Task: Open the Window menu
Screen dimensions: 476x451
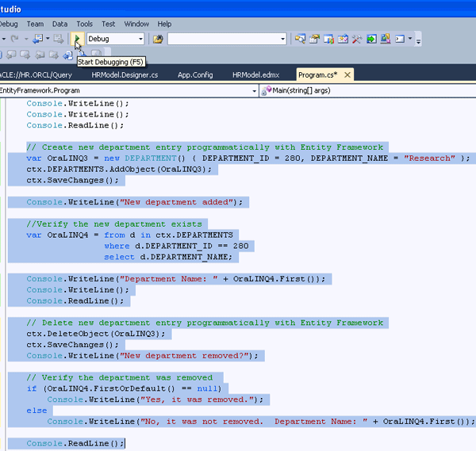Action: 136,24
